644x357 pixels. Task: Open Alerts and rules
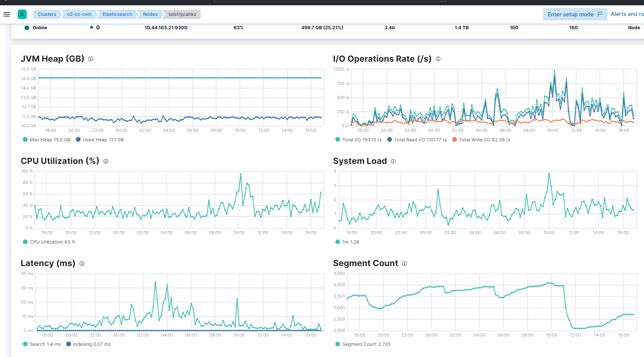coord(627,14)
